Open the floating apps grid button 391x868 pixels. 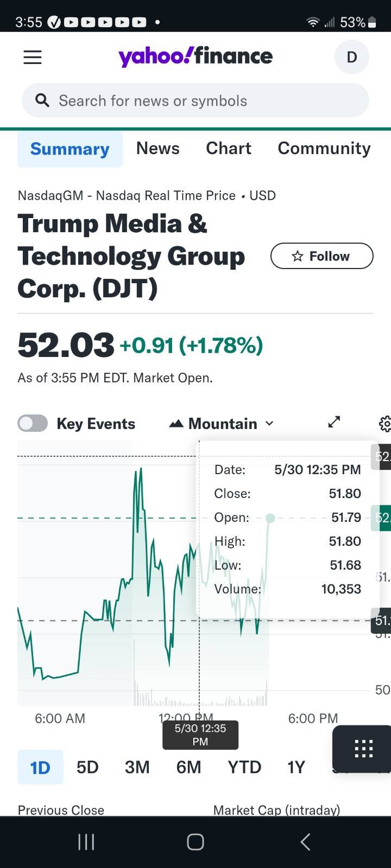[x=363, y=749]
